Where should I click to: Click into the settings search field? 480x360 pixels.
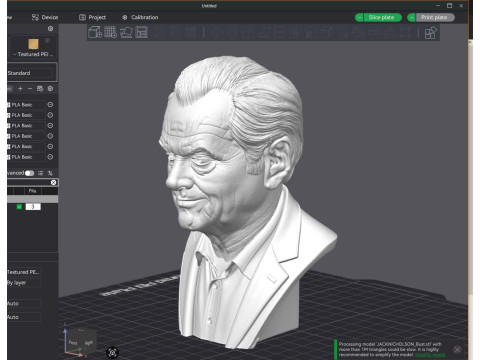pyautogui.click(x=28, y=182)
